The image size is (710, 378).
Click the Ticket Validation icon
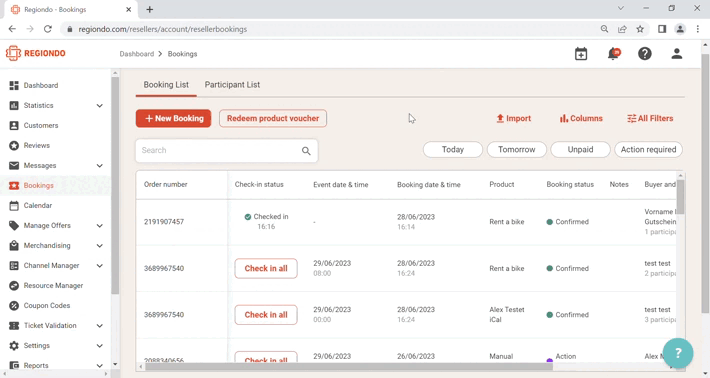coord(14,325)
